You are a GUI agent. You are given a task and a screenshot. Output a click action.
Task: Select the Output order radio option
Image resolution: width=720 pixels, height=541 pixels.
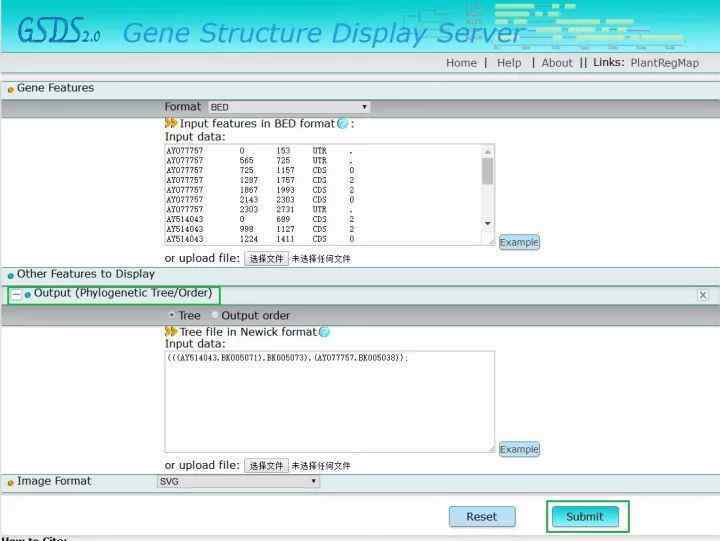click(214, 315)
